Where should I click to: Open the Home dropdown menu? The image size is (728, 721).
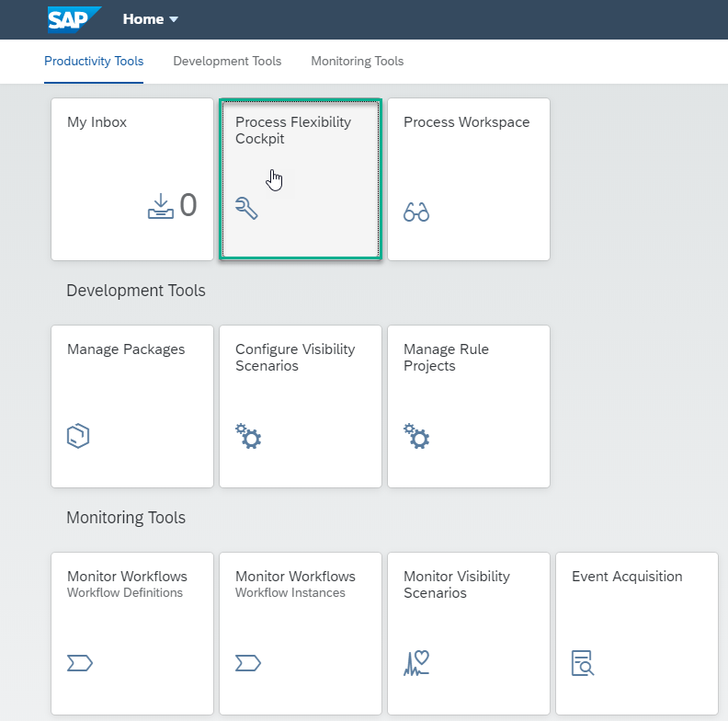tap(151, 19)
